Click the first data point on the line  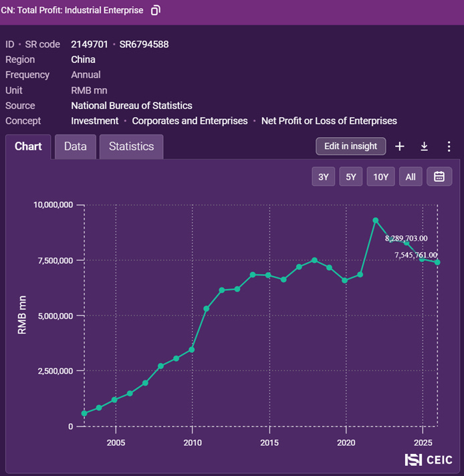tap(84, 413)
